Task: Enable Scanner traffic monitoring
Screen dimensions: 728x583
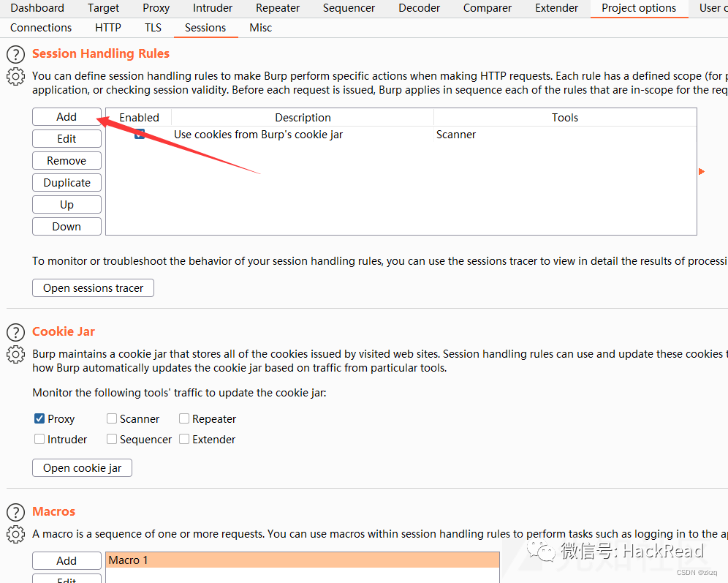Action: point(112,418)
